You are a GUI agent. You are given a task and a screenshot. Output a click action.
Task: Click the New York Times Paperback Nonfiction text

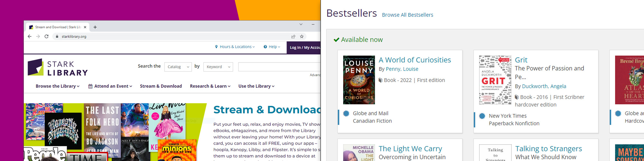coord(514,120)
